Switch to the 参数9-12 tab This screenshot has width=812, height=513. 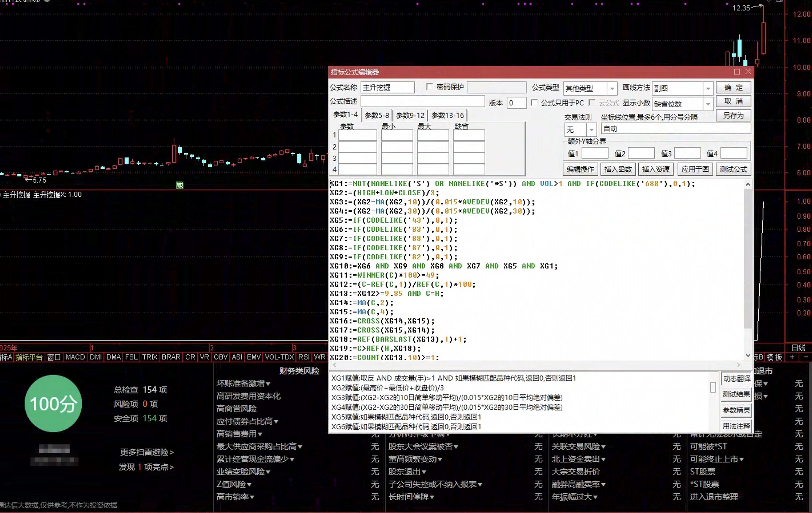click(410, 115)
